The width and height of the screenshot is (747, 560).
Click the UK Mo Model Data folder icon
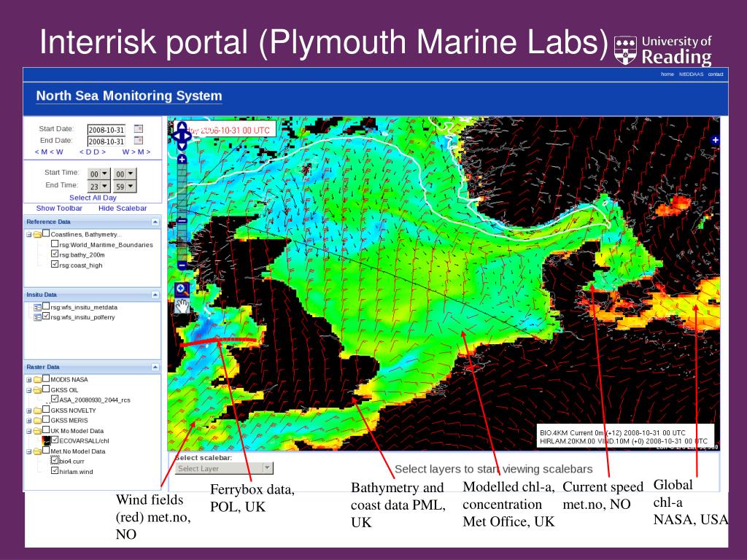[38, 431]
